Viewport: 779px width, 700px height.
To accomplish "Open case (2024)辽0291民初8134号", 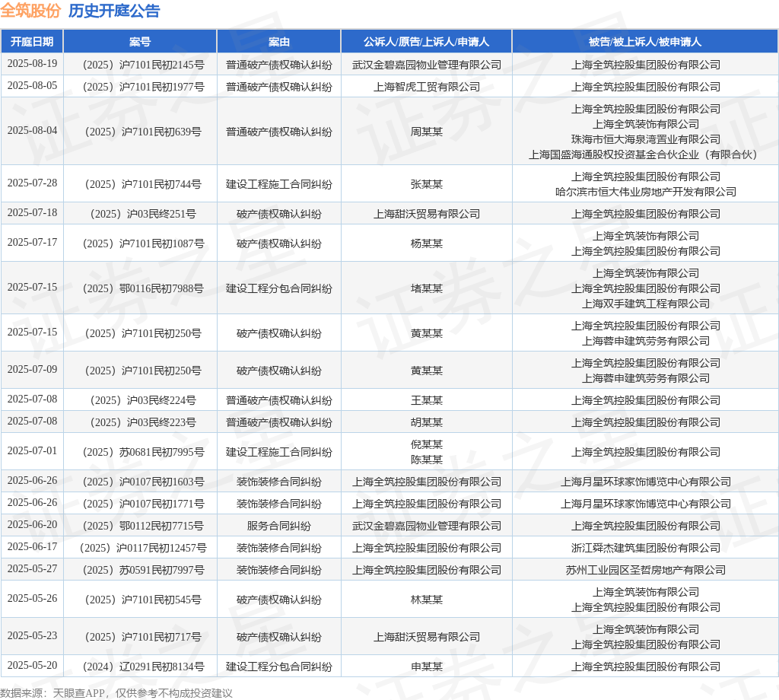I will click(x=140, y=667).
